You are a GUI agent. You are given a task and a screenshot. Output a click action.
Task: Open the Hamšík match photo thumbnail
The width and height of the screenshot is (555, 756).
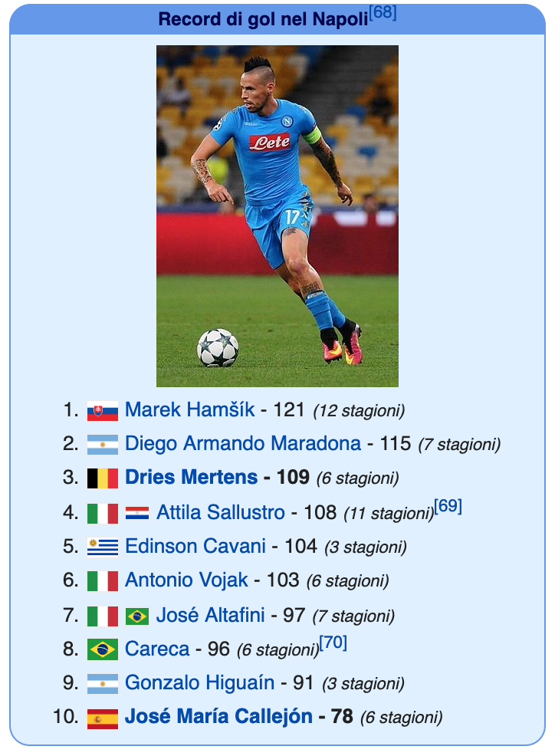click(x=277, y=216)
